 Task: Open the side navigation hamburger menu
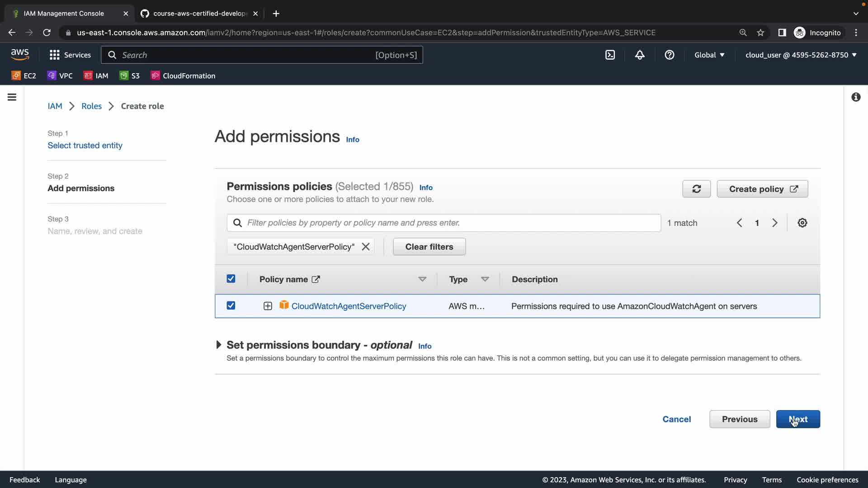(12, 97)
